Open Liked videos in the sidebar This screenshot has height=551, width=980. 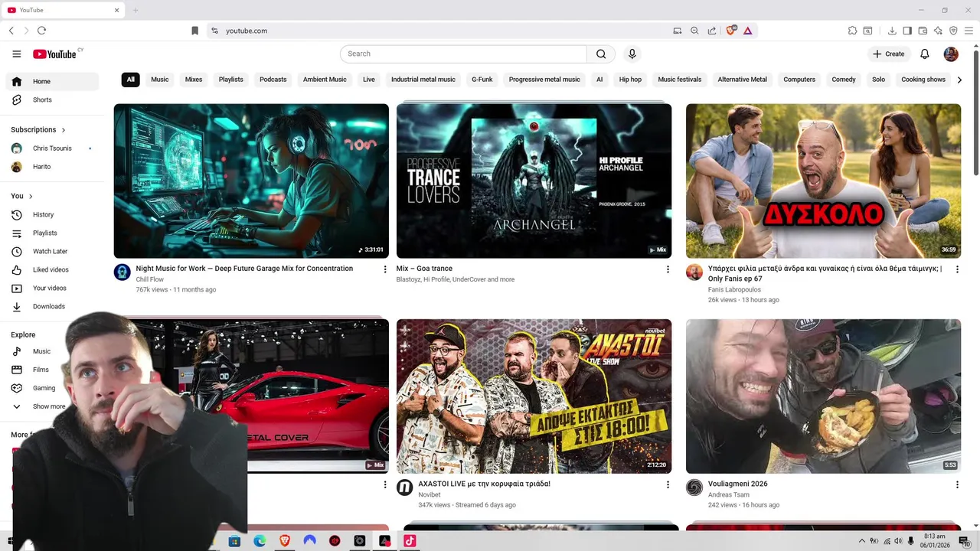52,269
